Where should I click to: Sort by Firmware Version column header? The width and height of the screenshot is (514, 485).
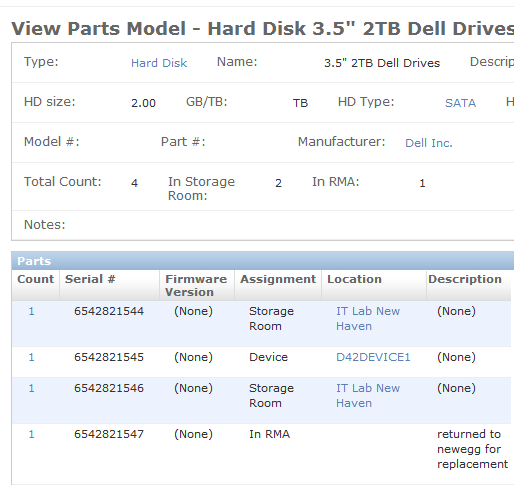[196, 285]
